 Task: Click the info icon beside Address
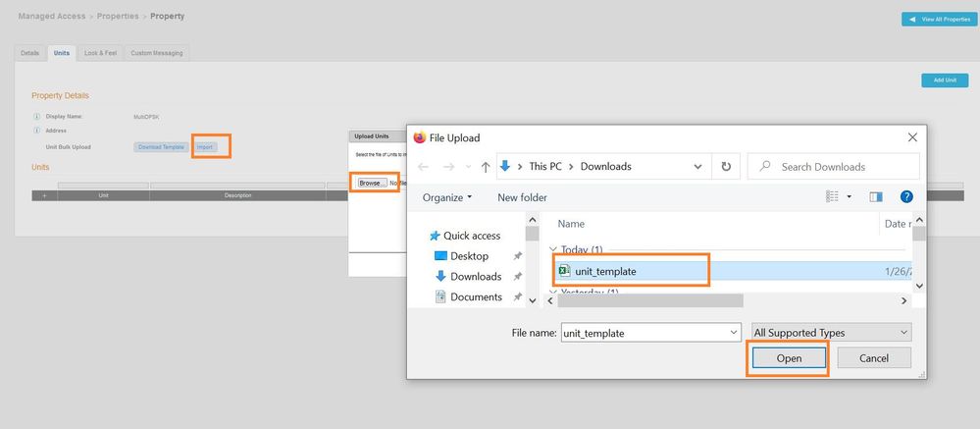pyautogui.click(x=36, y=130)
